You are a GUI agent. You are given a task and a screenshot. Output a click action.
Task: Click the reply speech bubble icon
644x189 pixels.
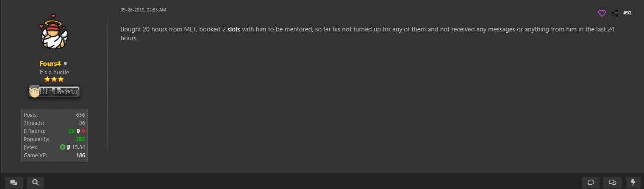591,183
